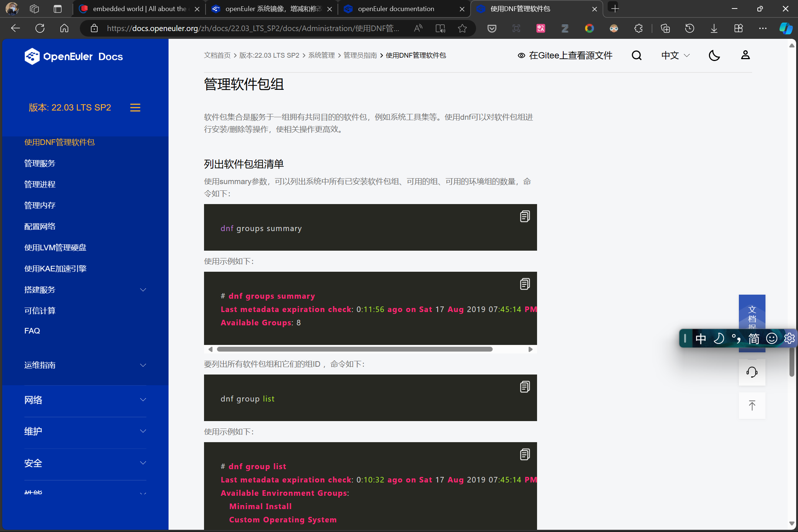Click the user account profile icon
798x532 pixels.
click(745, 55)
